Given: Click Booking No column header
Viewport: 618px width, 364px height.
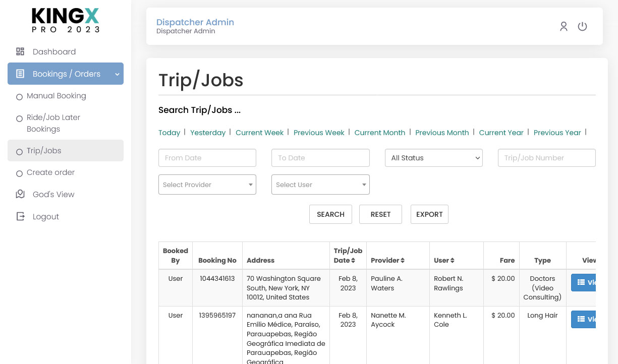Looking at the screenshot, I should (217, 261).
